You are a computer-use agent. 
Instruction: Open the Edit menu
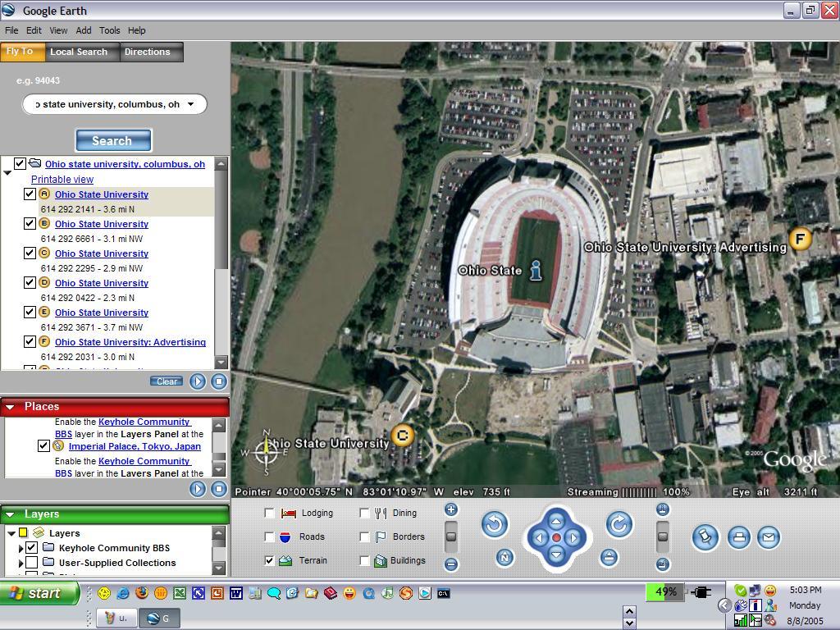[x=34, y=30]
